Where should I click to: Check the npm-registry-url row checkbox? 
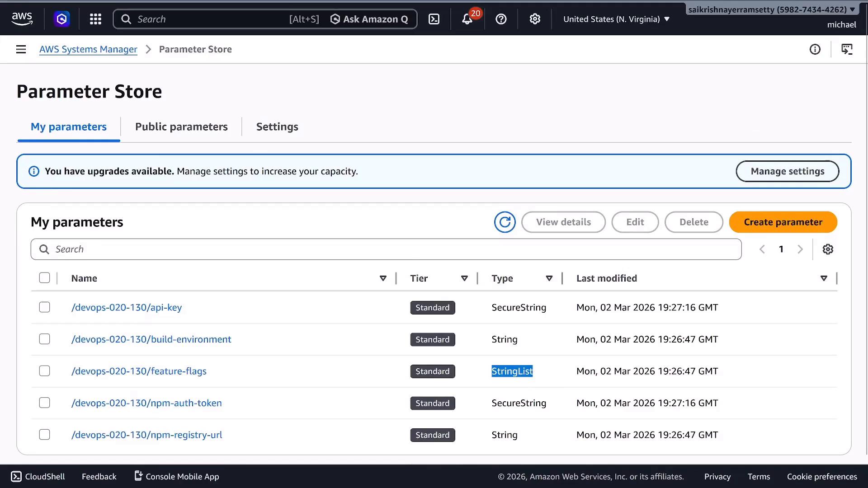click(44, 435)
